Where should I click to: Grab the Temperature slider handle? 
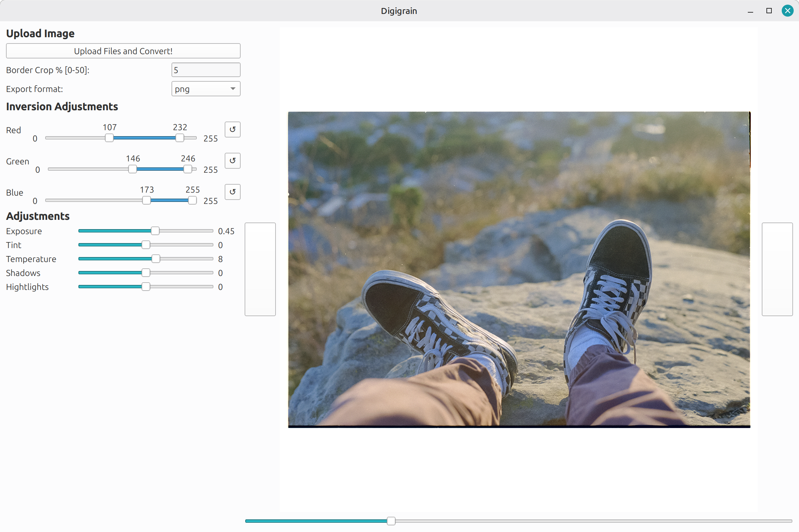[x=156, y=258]
